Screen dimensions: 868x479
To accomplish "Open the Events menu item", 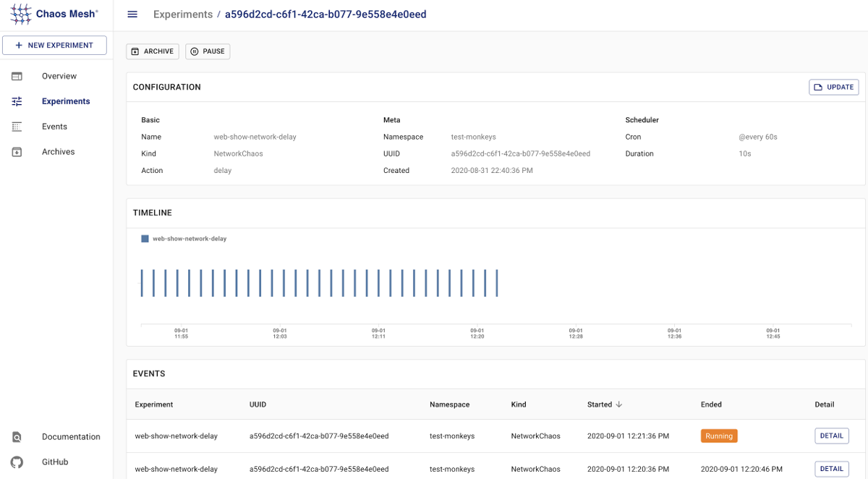I will tap(54, 127).
